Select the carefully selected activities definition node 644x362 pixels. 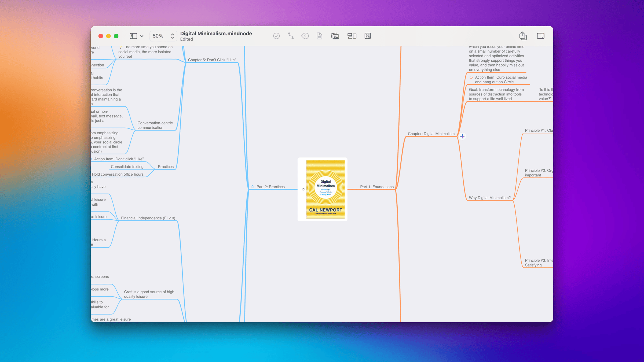coord(496,58)
